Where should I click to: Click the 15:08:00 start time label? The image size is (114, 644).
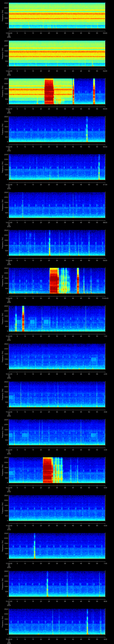[9, 639]
